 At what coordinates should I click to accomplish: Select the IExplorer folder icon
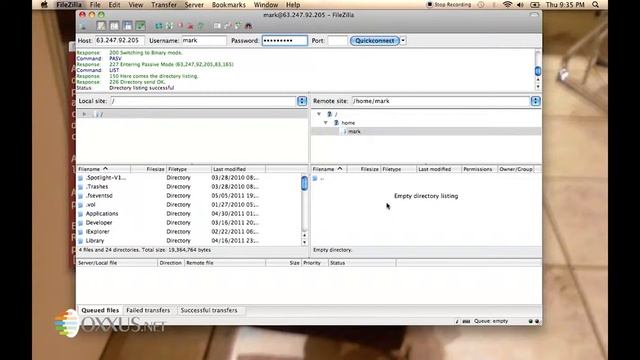tap(80, 232)
